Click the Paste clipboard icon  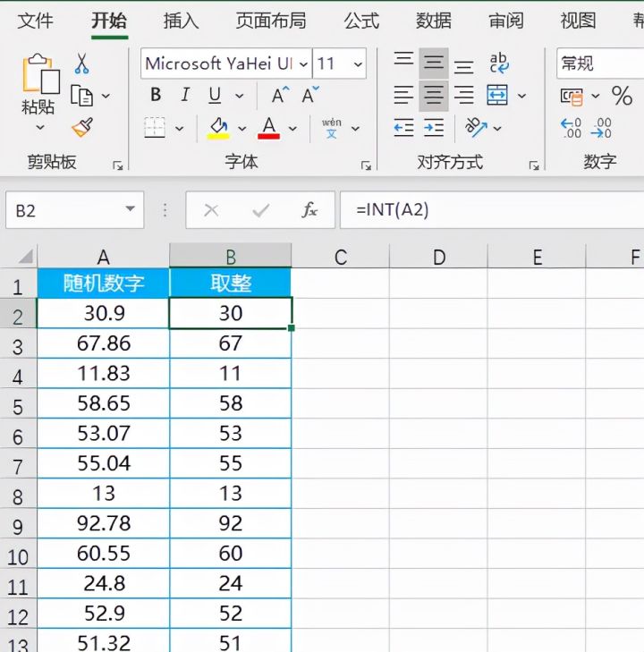point(41,72)
